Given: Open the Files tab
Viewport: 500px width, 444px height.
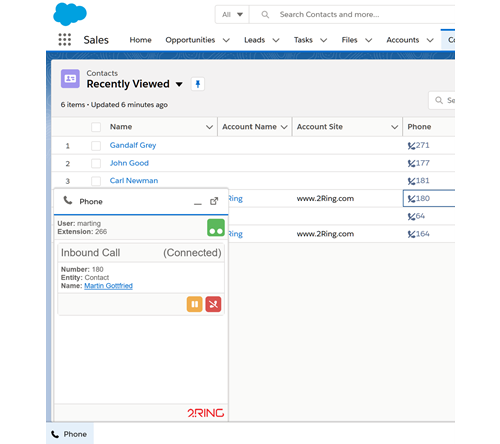Looking at the screenshot, I should click(349, 40).
